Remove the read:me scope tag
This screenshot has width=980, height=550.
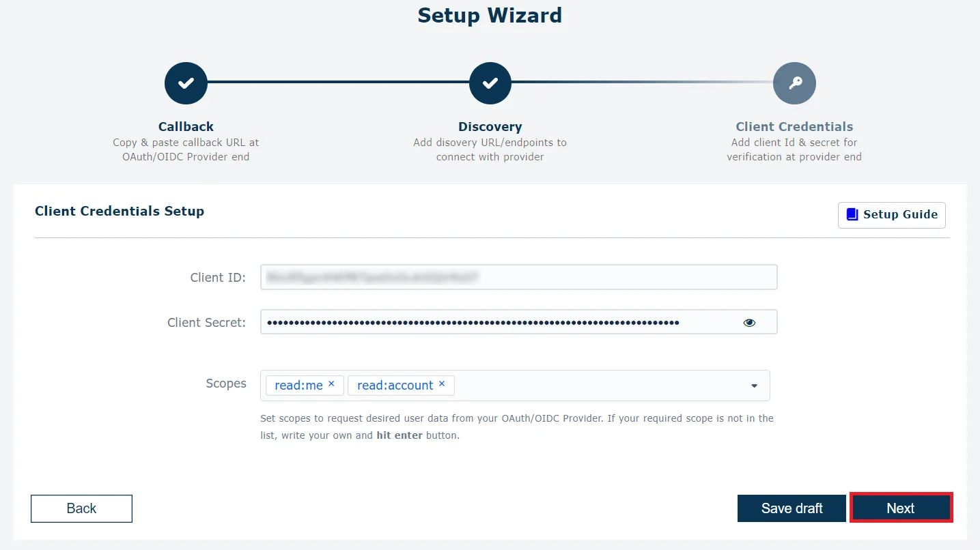tap(331, 384)
